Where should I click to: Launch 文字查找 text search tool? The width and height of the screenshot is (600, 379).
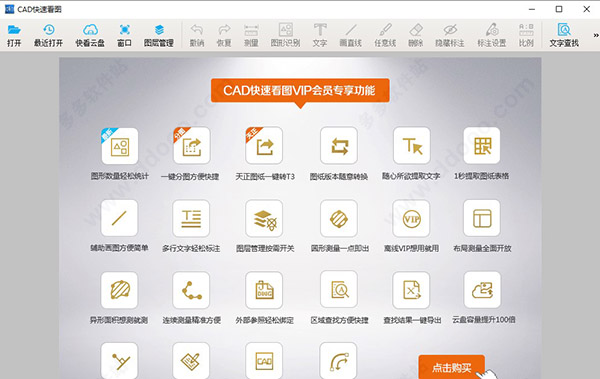[x=564, y=35]
